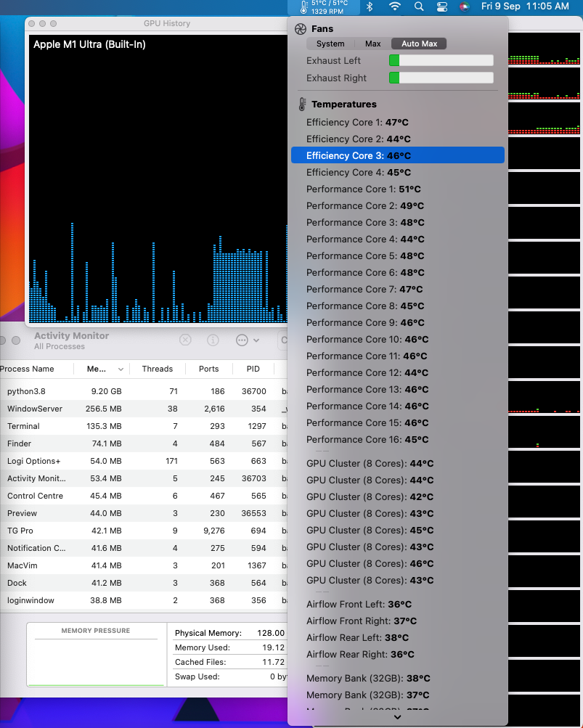Viewport: 583px width, 728px height.
Task: Select the Logi Options+ process row
Action: [144, 461]
